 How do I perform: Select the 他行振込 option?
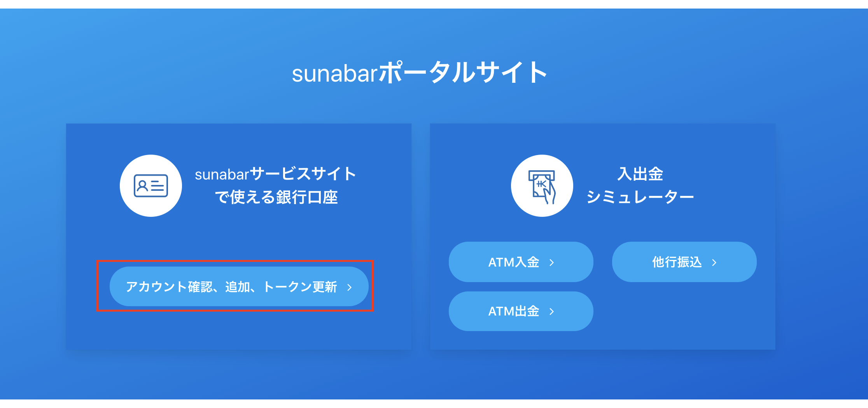[x=684, y=262]
